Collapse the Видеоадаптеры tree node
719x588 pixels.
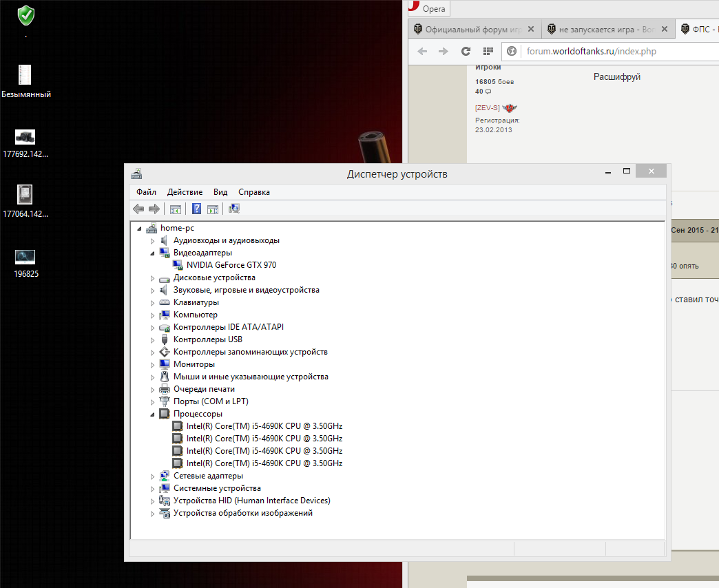[153, 253]
